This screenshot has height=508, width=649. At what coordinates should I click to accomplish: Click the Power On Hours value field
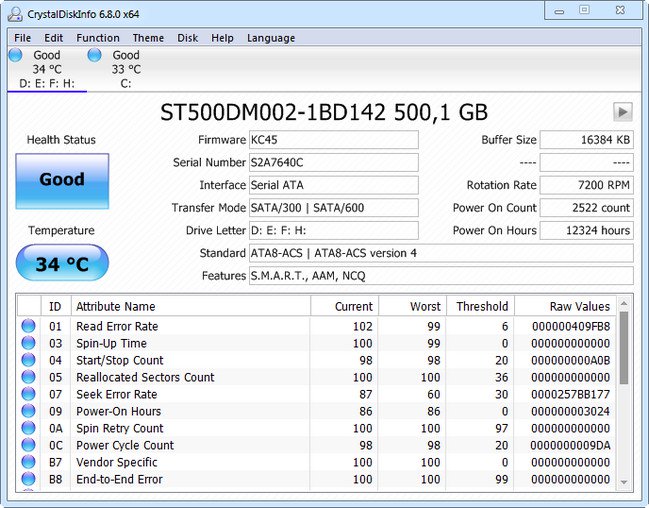tap(586, 230)
